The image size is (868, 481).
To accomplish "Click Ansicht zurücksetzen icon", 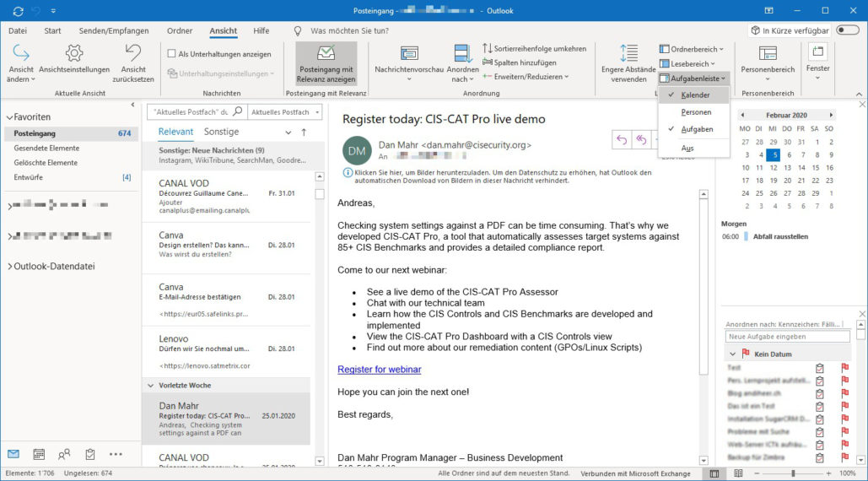I will (x=133, y=53).
